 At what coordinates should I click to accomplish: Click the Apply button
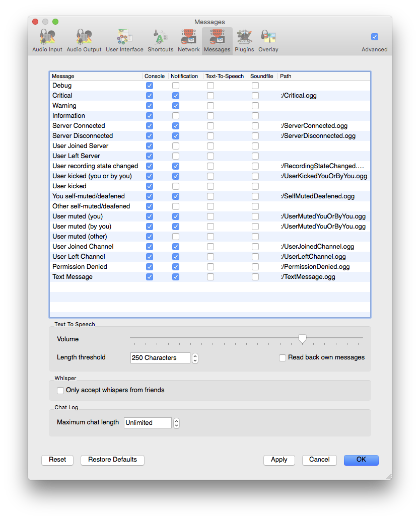pyautogui.click(x=279, y=460)
